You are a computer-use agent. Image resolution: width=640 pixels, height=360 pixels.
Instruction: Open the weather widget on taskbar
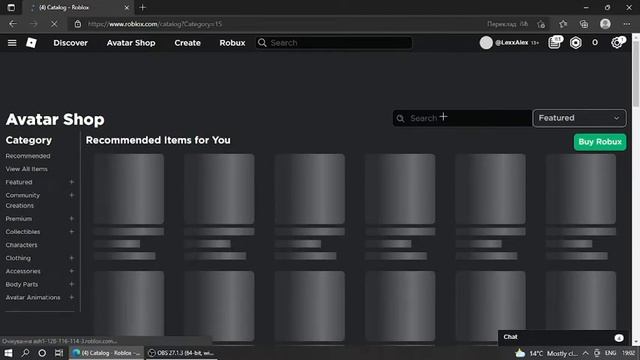pos(546,353)
